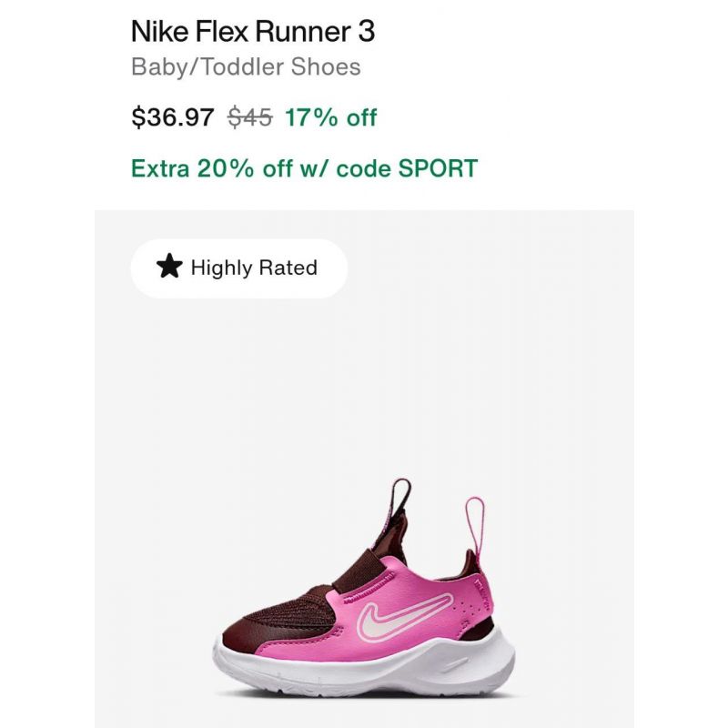This screenshot has width=728, height=728.
Task: Open the Nike Flex Runner 3 title
Action: (253, 32)
